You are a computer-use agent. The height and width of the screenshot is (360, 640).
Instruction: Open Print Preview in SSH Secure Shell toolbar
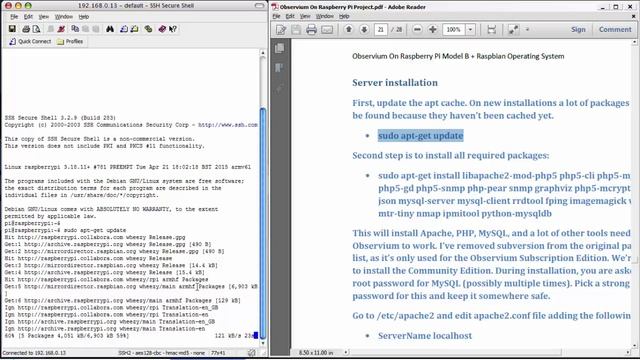(36, 29)
